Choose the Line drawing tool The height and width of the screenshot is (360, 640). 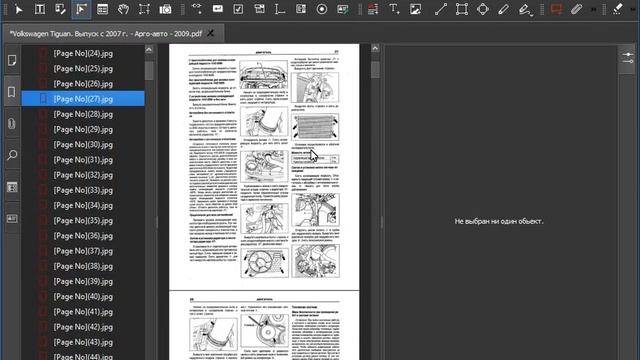point(440,9)
